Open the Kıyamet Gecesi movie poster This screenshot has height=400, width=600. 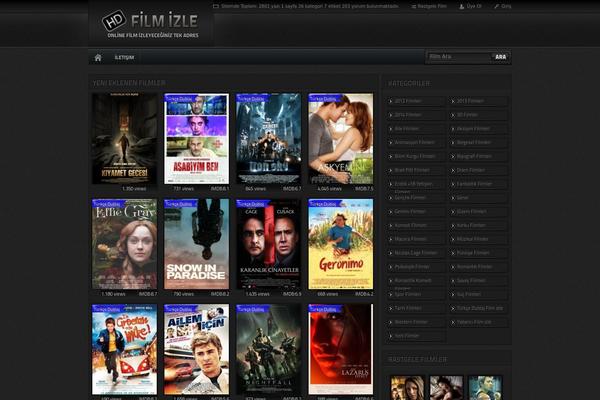[124, 139]
